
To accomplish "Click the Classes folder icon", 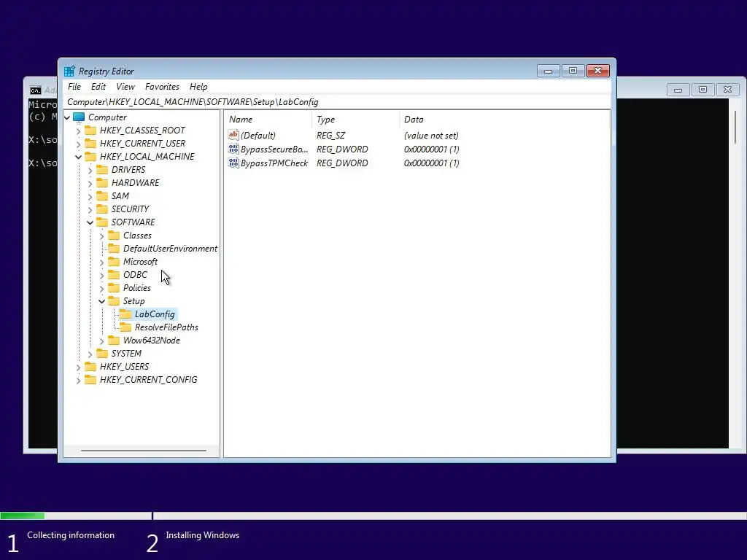I will [x=114, y=236].
